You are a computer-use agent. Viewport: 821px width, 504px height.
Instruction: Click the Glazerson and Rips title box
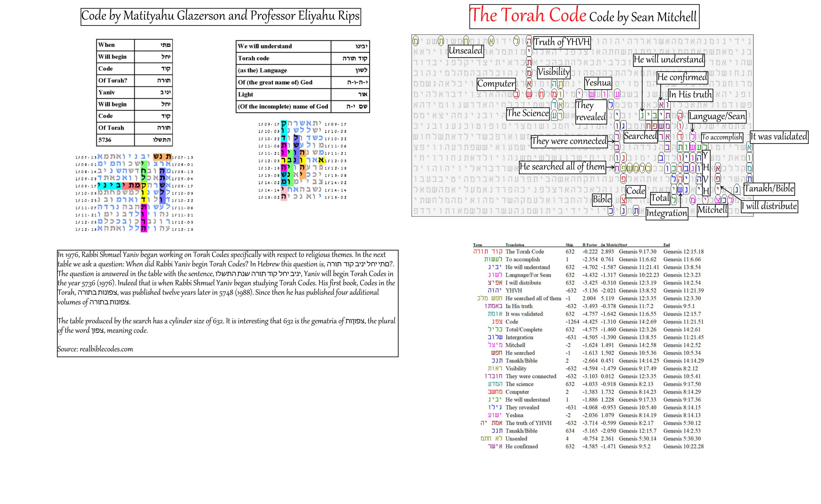pos(220,16)
